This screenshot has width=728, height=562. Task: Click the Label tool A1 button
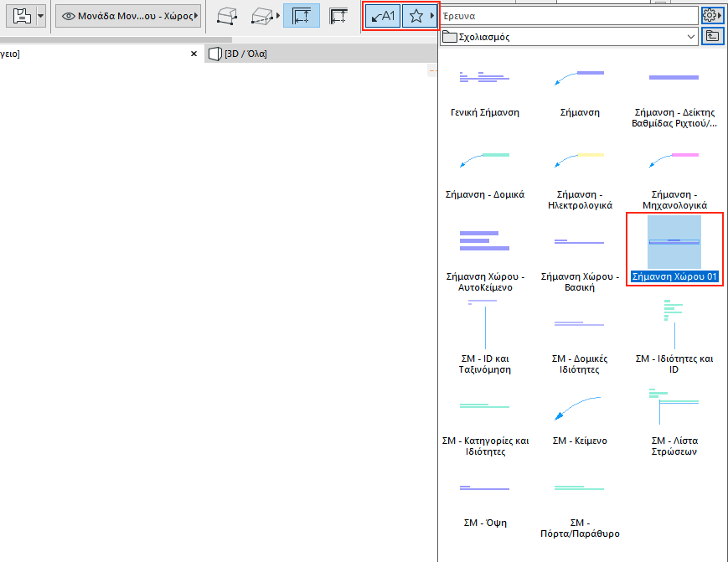(x=383, y=16)
